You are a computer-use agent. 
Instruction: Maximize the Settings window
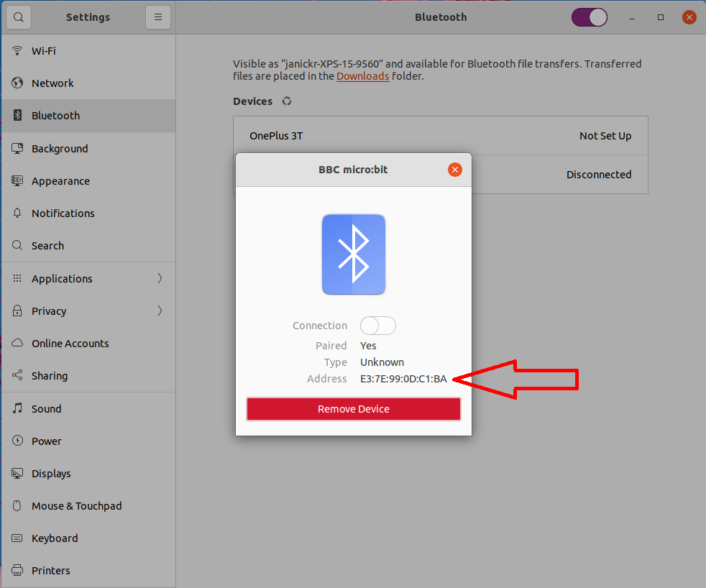pyautogui.click(x=661, y=17)
